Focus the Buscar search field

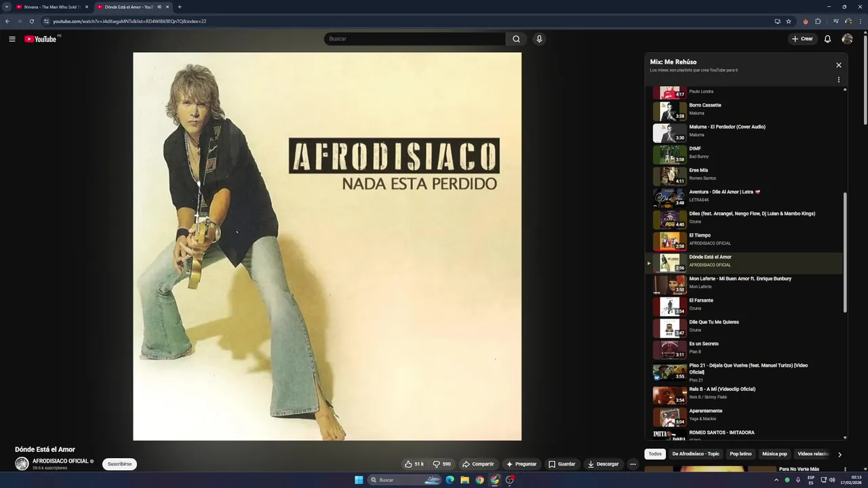(x=414, y=39)
